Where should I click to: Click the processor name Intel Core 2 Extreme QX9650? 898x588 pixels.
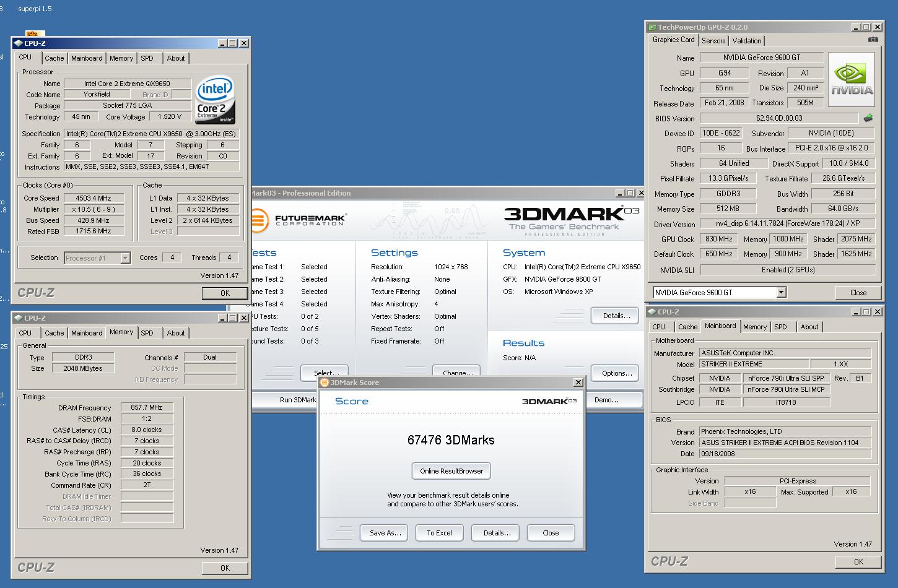pyautogui.click(x=127, y=84)
